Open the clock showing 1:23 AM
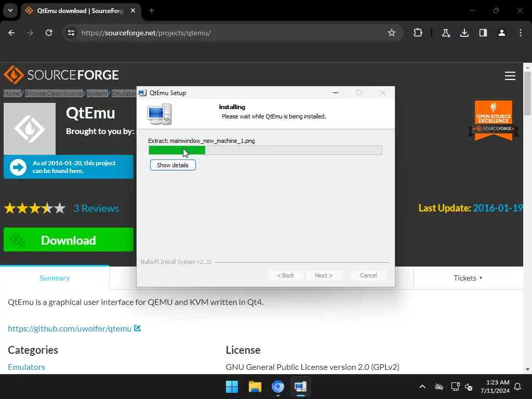 pos(495,387)
